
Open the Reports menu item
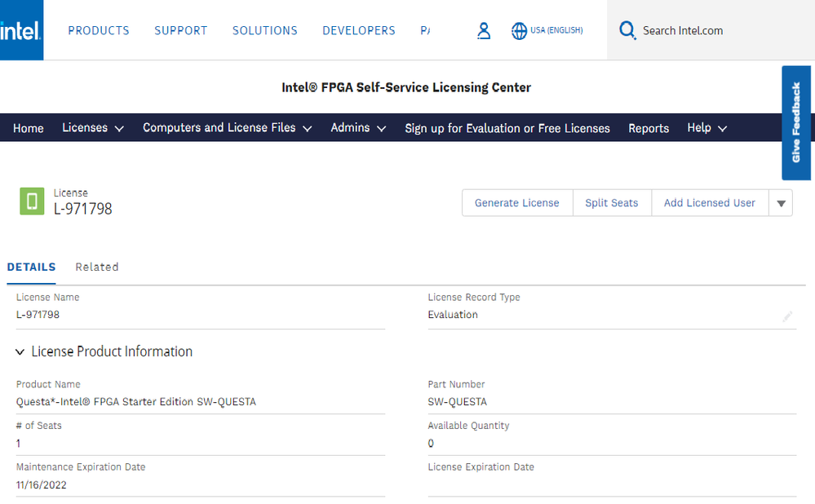649,128
